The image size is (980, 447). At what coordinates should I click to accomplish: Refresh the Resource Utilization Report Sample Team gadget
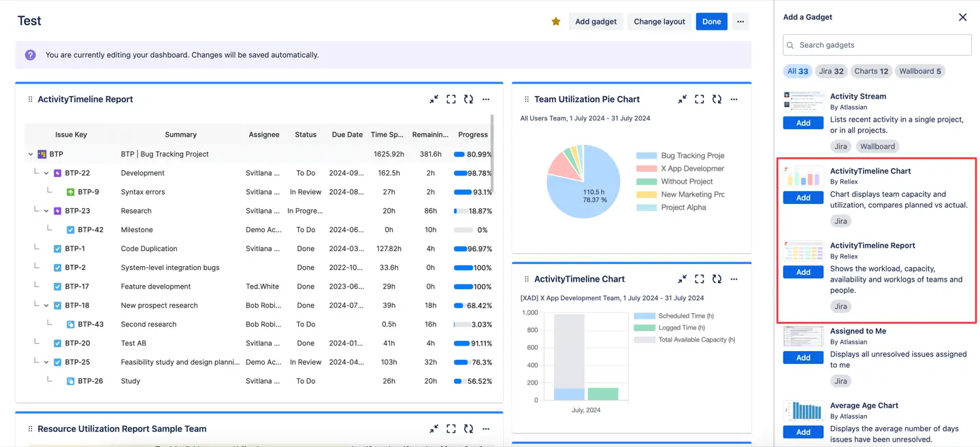(x=468, y=429)
